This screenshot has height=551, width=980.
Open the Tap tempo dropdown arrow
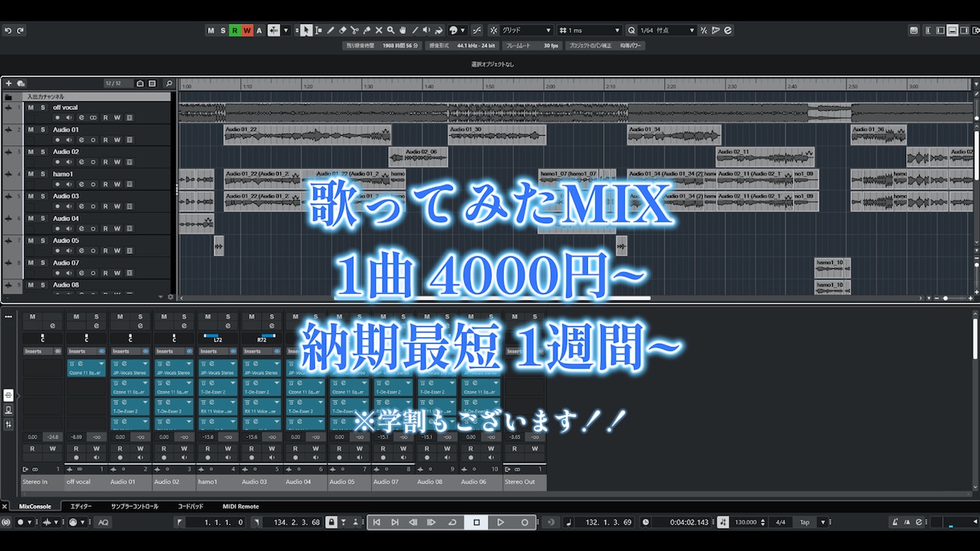tap(823, 522)
